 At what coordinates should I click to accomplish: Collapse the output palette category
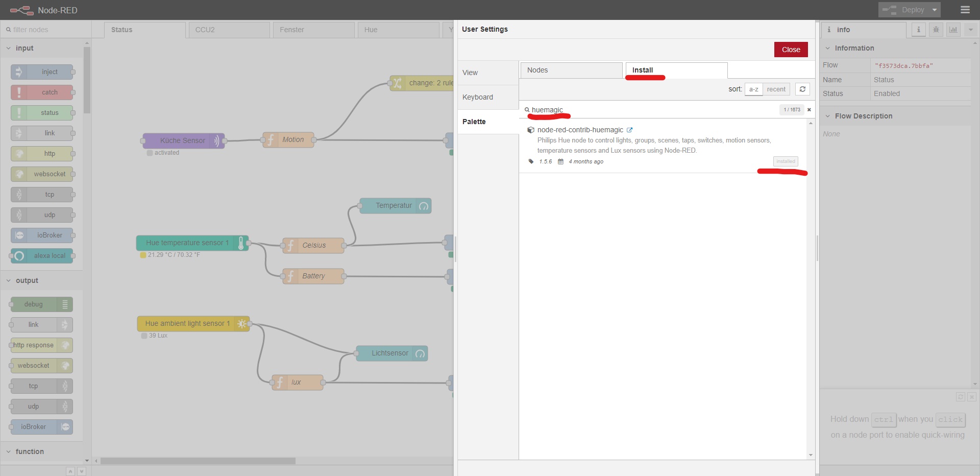(x=42, y=280)
